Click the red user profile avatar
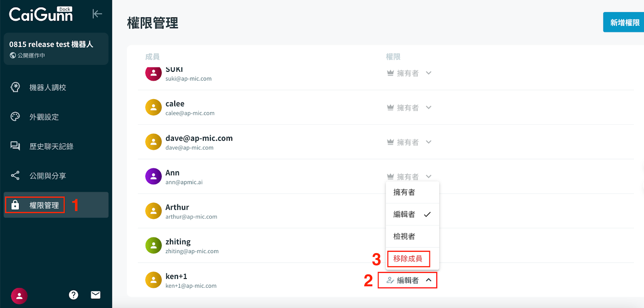Image resolution: width=644 pixels, height=308 pixels. [19, 296]
